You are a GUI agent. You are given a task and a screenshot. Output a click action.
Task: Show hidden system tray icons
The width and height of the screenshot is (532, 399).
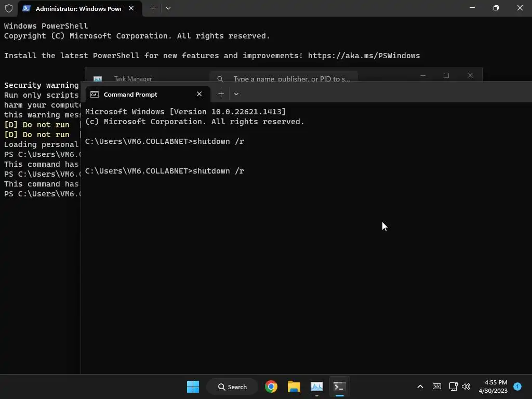(420, 387)
